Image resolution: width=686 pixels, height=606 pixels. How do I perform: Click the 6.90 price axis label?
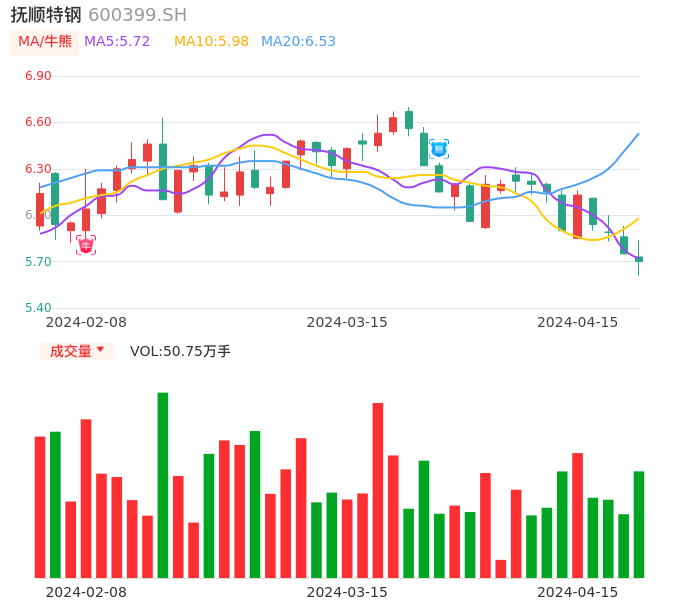(38, 76)
